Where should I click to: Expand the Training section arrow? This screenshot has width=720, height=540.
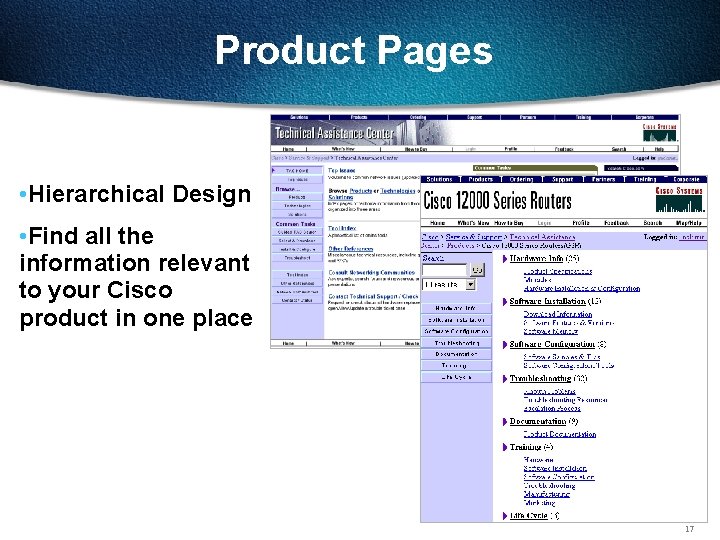click(x=505, y=447)
